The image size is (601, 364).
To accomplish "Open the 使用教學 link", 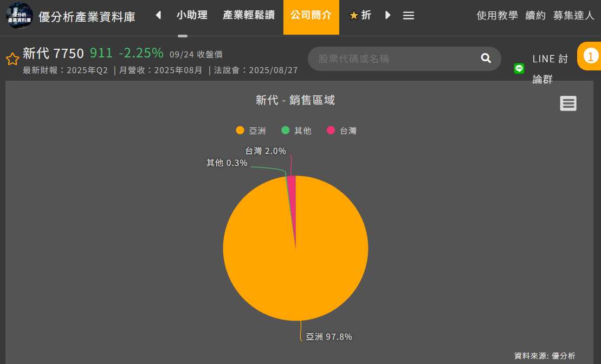I will [x=497, y=16].
